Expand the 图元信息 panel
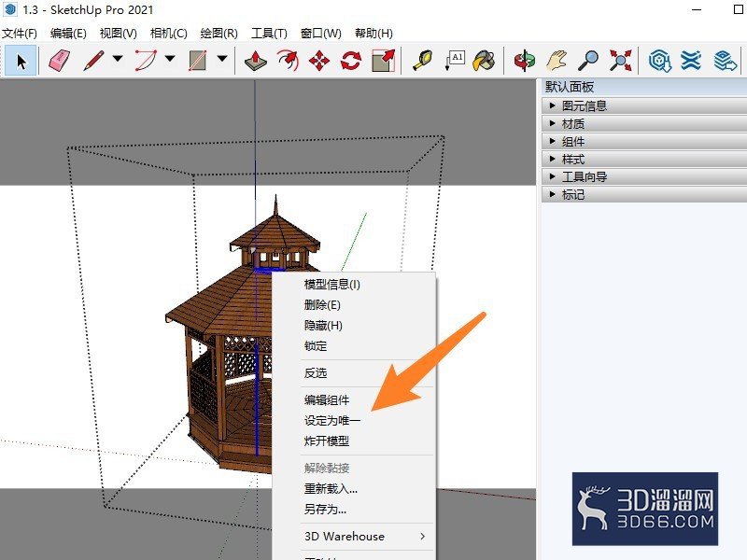The height and width of the screenshot is (560, 747). click(x=644, y=105)
